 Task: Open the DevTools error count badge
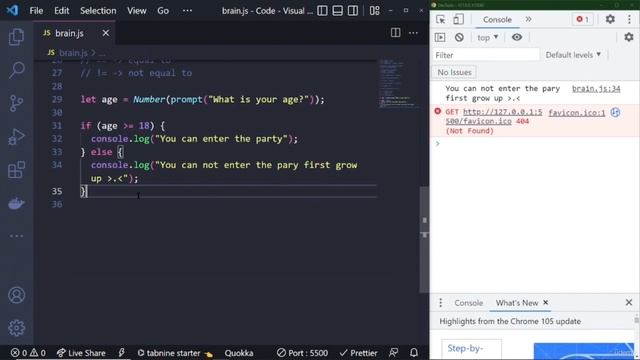point(582,19)
